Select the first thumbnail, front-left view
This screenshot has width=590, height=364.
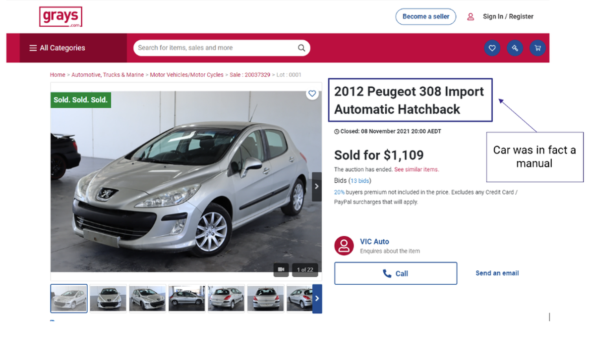(69, 299)
